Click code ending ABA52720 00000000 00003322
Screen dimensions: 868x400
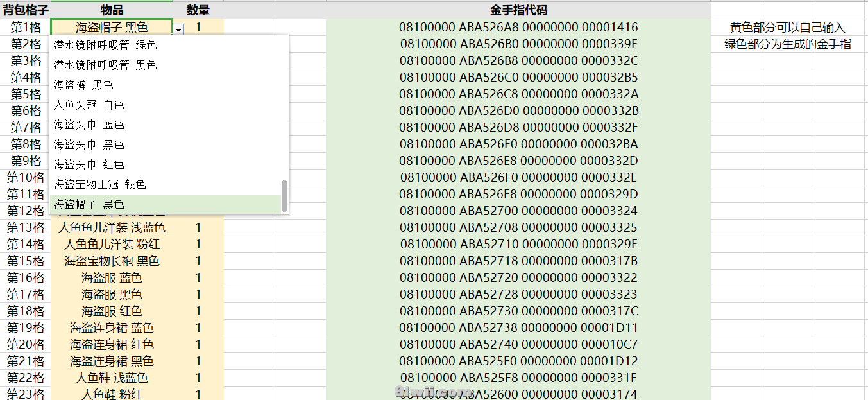click(x=518, y=277)
